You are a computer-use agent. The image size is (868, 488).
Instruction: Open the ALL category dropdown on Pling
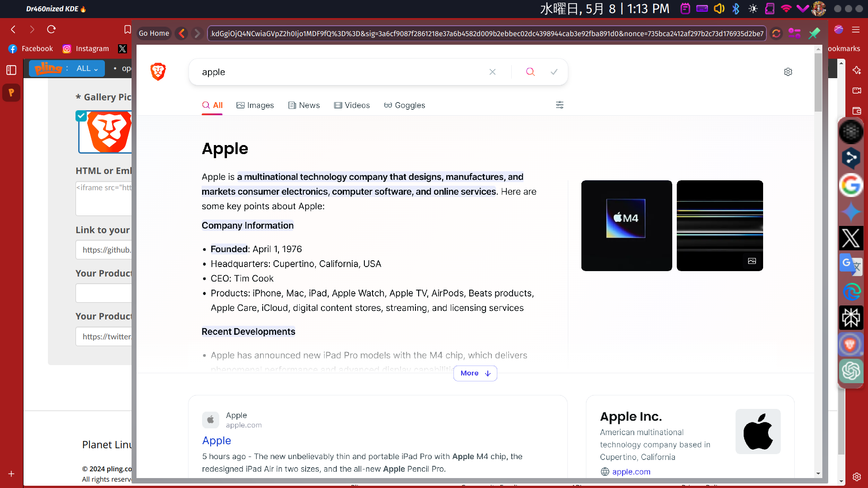(87, 68)
